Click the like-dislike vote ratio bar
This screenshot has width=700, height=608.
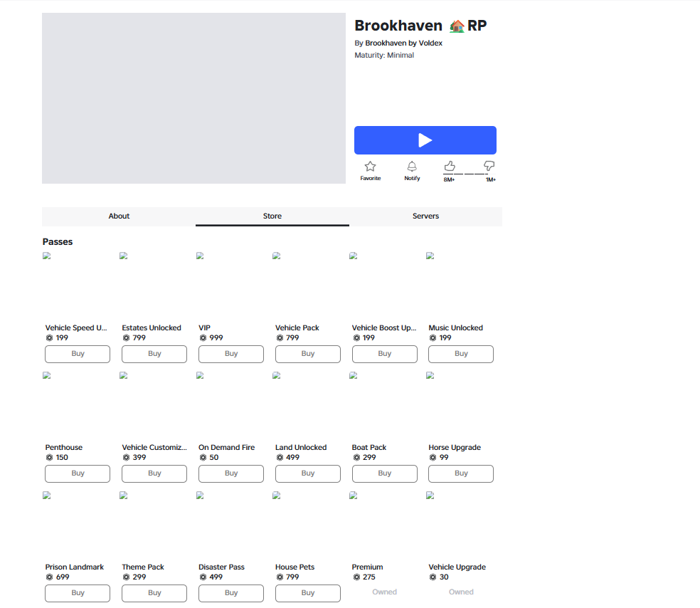[470, 174]
